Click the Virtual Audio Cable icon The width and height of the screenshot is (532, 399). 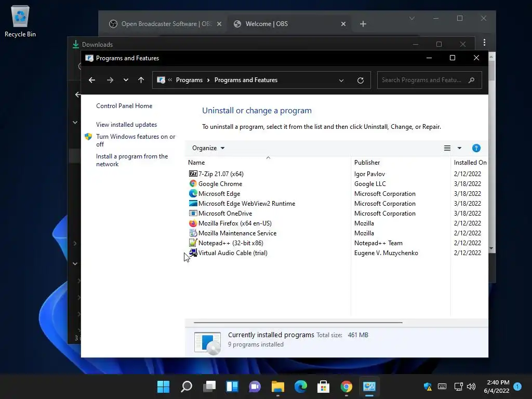coord(193,253)
